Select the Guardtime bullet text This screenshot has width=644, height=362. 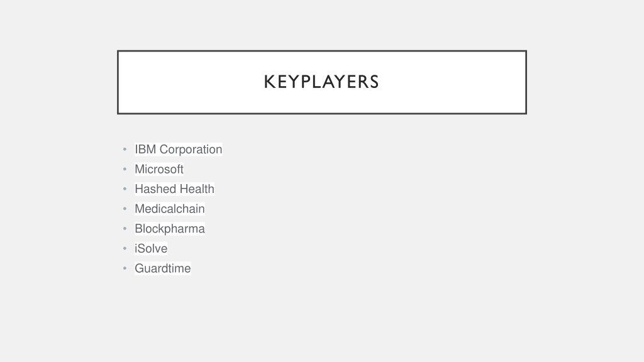click(163, 268)
